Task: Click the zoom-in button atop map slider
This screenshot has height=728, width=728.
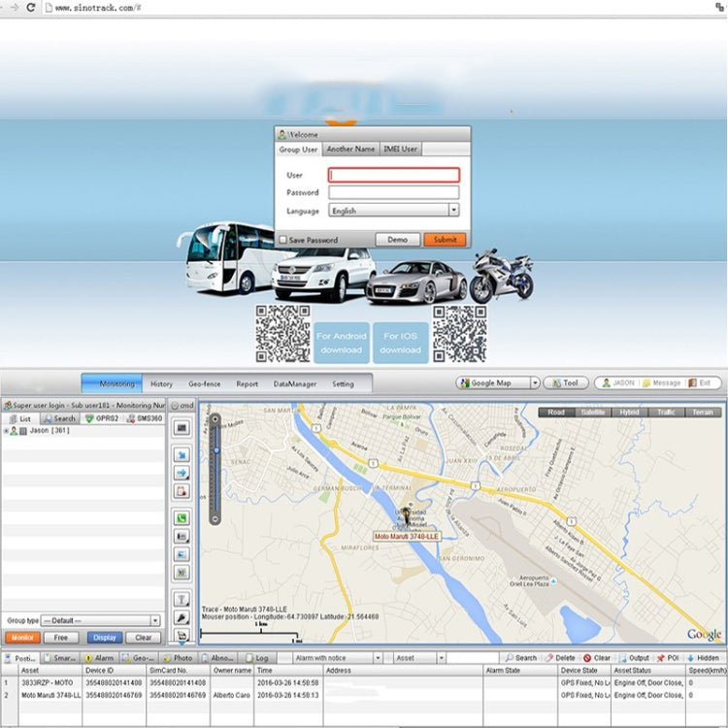Action: 215,419
